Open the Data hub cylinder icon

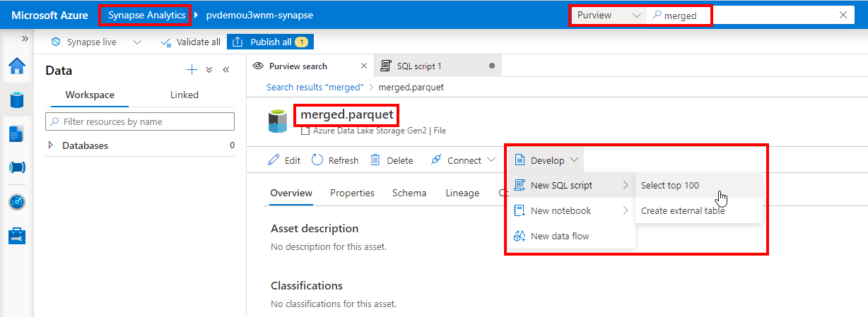[17, 100]
